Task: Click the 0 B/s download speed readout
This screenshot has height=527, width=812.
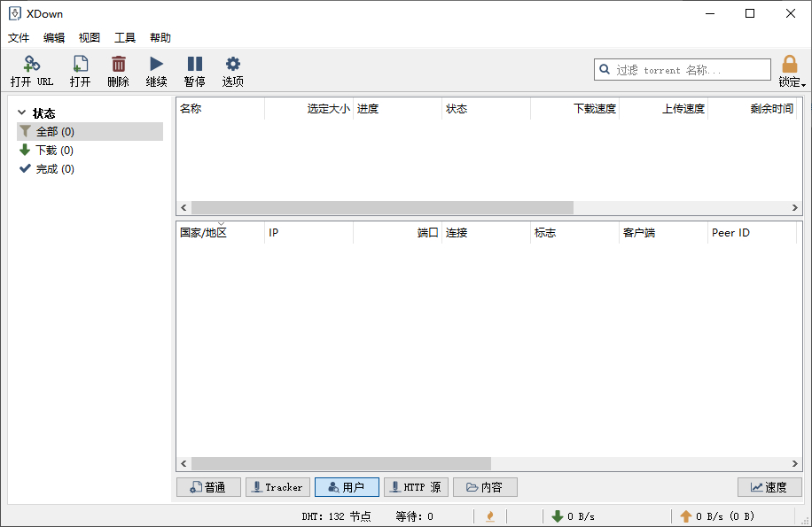Action: [x=581, y=516]
